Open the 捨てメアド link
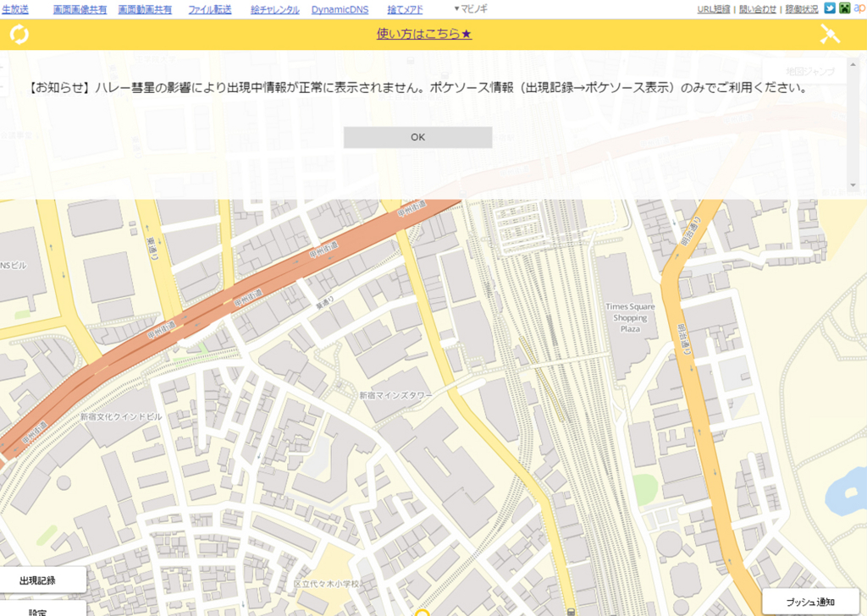867x616 pixels. coord(405,9)
